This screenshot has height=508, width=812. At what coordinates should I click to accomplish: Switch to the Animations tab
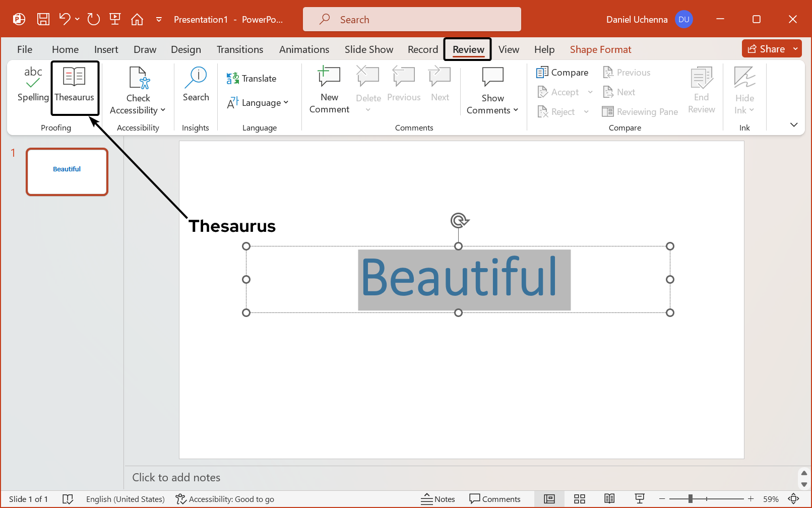304,49
